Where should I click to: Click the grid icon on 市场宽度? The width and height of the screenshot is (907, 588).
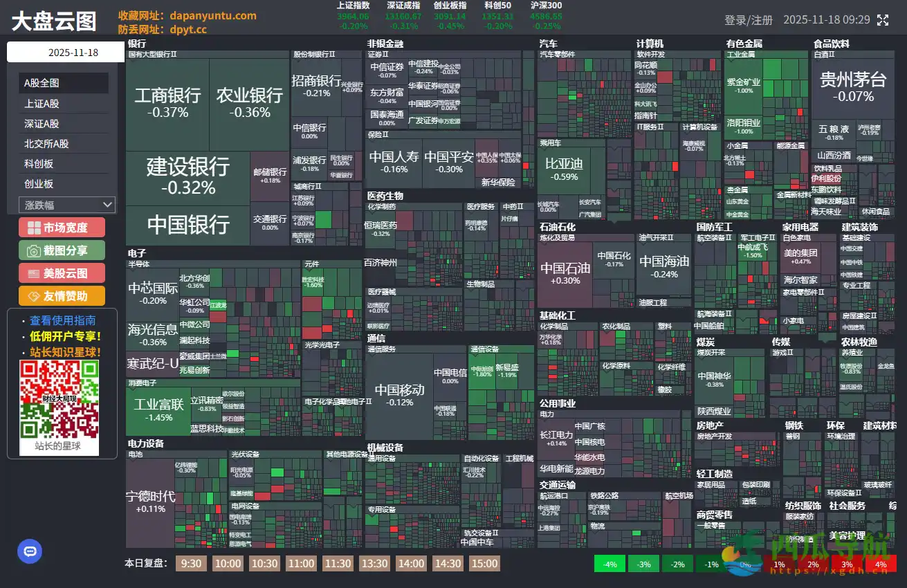point(33,228)
